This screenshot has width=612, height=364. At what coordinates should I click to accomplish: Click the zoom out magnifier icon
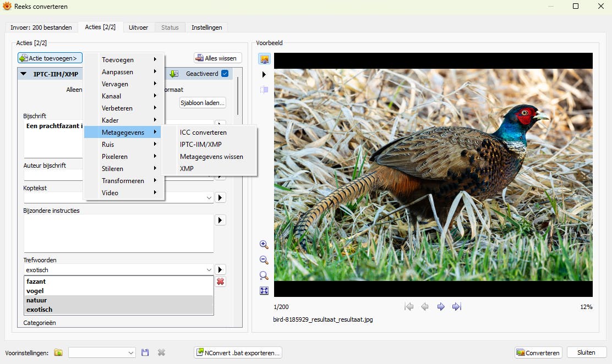[x=264, y=260]
